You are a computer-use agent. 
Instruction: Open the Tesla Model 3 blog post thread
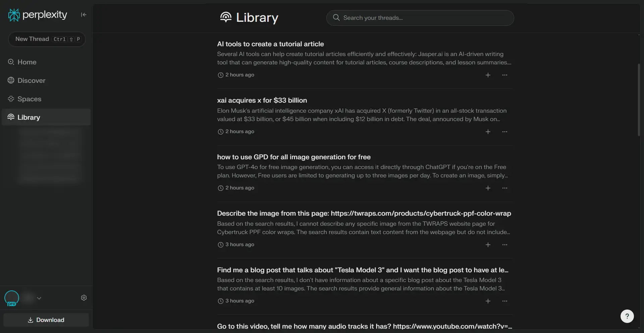tap(363, 270)
